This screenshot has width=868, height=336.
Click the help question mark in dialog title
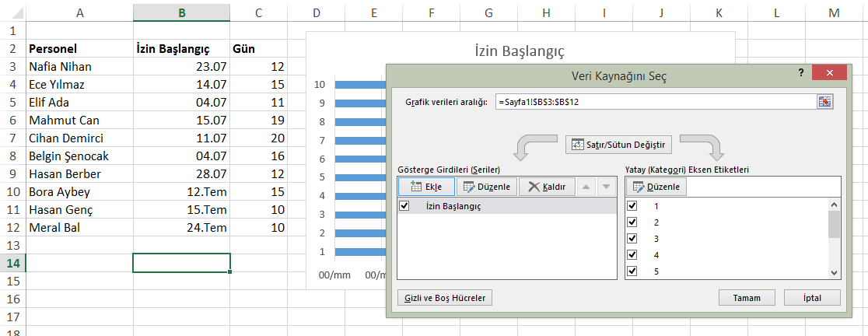click(800, 72)
